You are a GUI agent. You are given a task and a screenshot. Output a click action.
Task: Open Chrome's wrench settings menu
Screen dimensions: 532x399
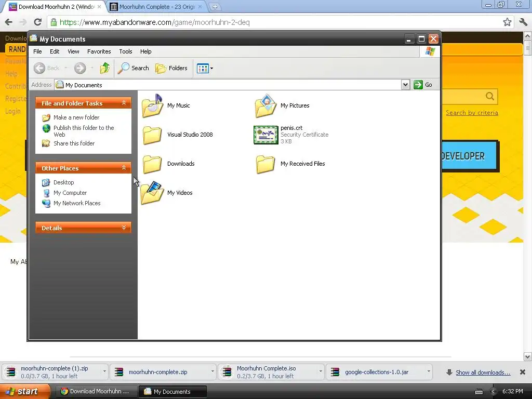pos(523,22)
